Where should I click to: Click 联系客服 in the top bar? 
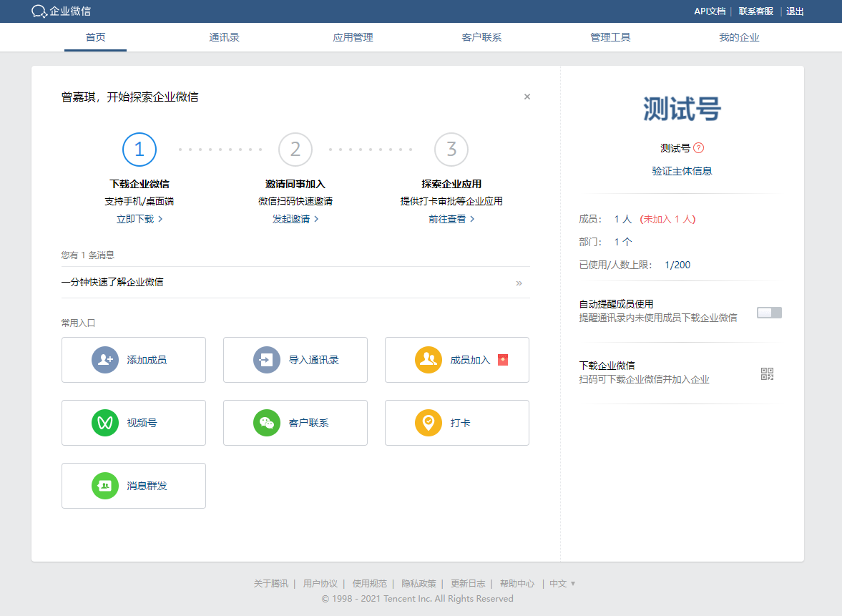coord(756,11)
